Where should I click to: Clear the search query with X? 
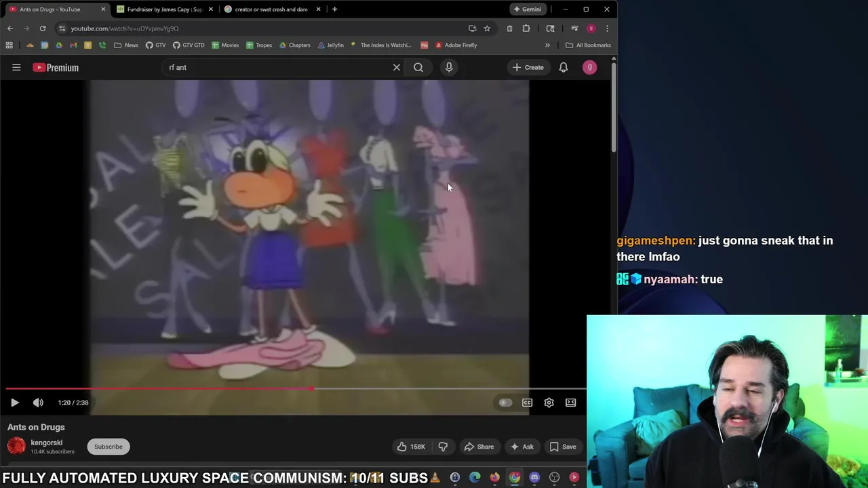click(x=397, y=67)
